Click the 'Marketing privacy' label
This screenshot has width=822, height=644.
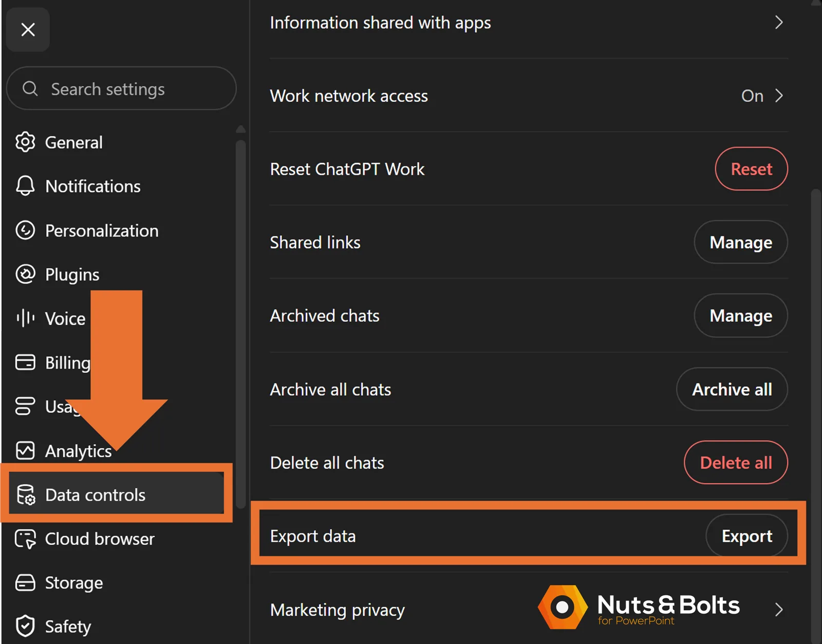click(338, 610)
